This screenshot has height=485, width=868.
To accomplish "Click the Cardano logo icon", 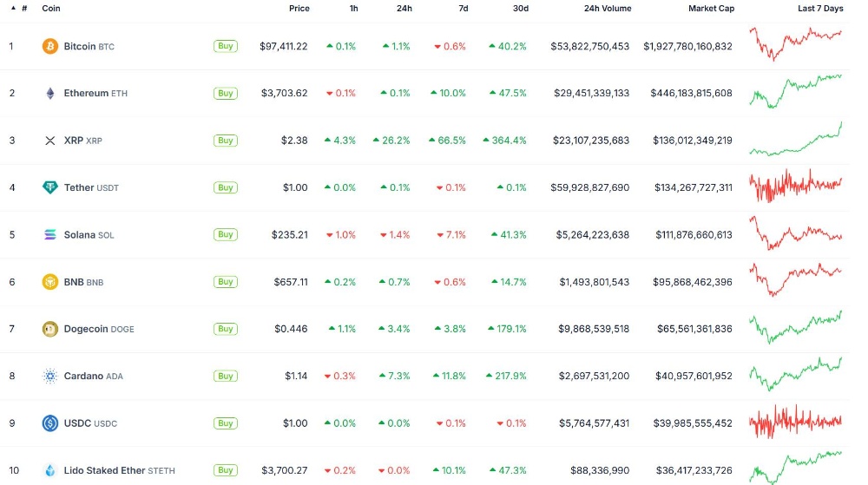I will (49, 376).
